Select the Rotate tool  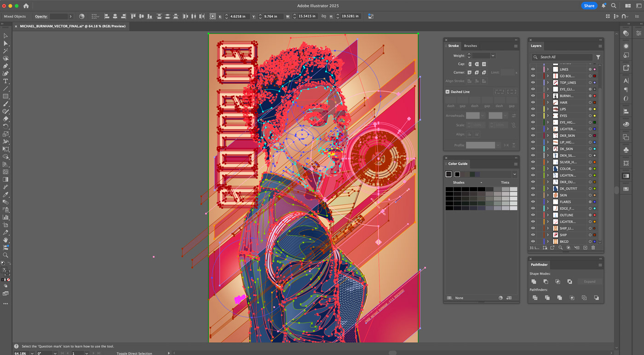(x=6, y=127)
